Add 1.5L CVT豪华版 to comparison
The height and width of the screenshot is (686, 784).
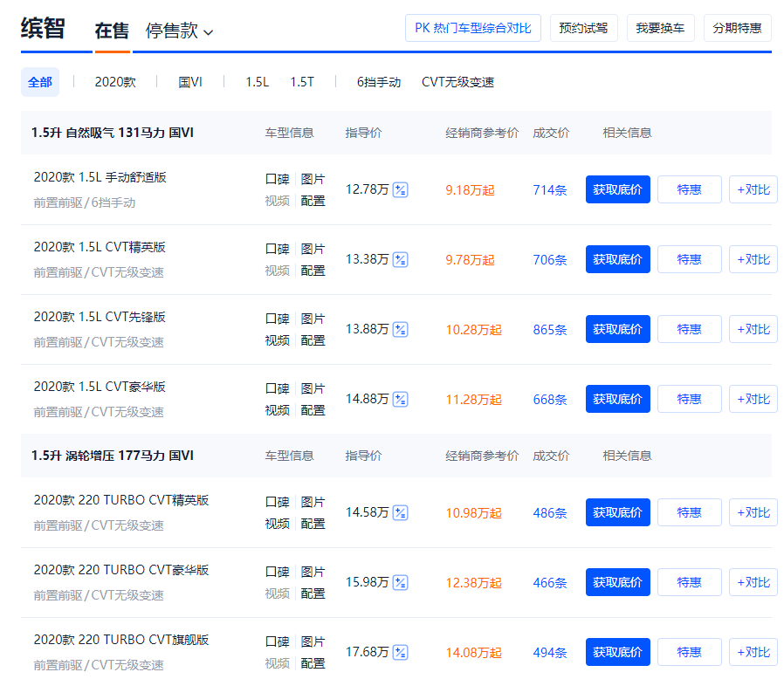(753, 399)
